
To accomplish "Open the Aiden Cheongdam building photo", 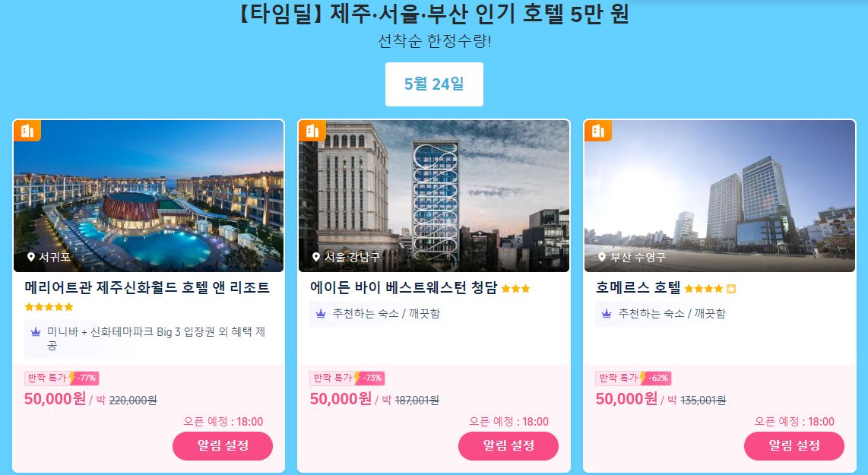I will [434, 196].
